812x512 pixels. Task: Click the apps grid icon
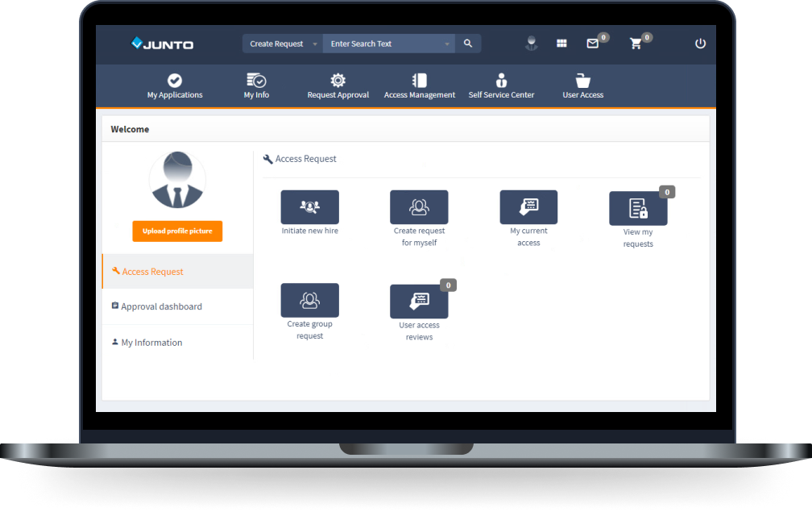click(561, 44)
